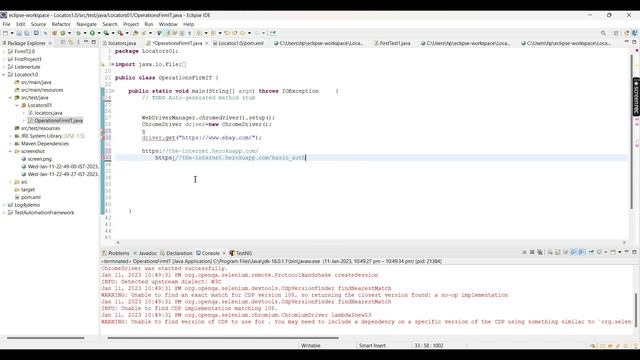The image size is (640, 360).
Task: Click the console horizontal scrollbar
Action: 223,338
